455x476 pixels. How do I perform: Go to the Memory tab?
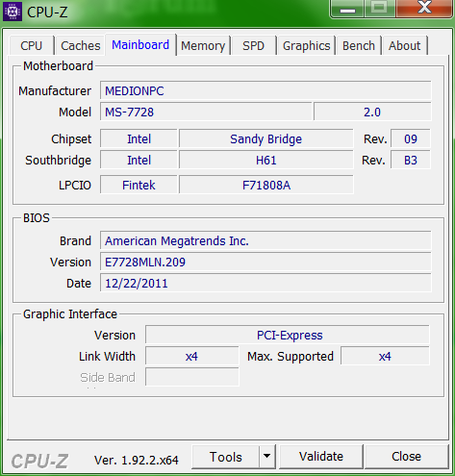[203, 45]
